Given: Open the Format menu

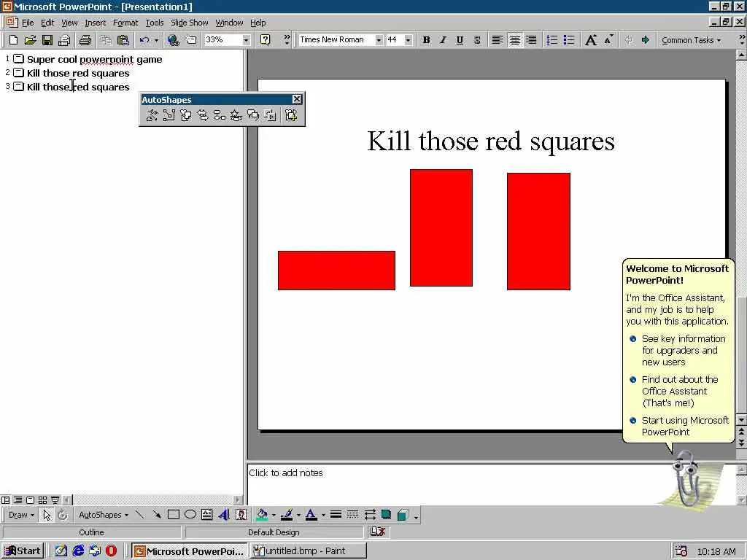Looking at the screenshot, I should pos(125,23).
